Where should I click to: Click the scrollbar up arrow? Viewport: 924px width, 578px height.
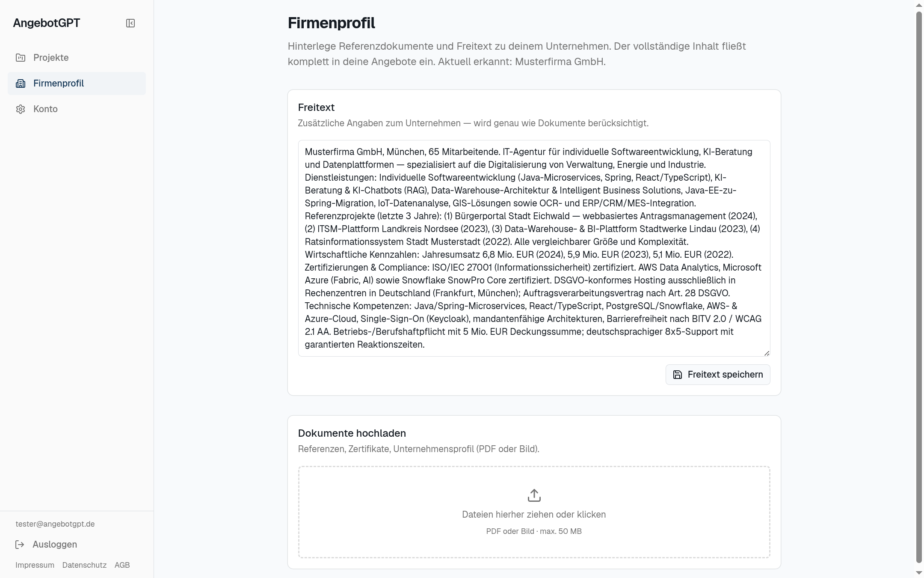[919, 5]
